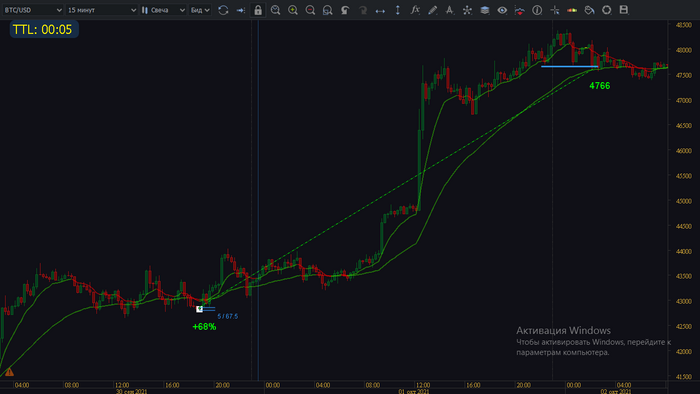Screen dimensions: 700x394
Task: Click the white order marker box
Action: (200, 309)
